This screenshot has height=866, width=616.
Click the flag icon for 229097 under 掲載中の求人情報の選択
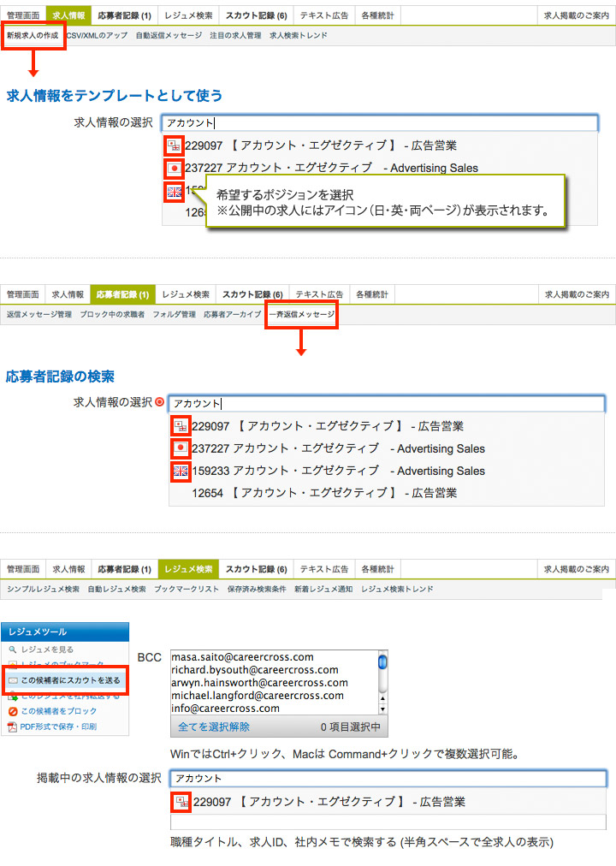[181, 802]
